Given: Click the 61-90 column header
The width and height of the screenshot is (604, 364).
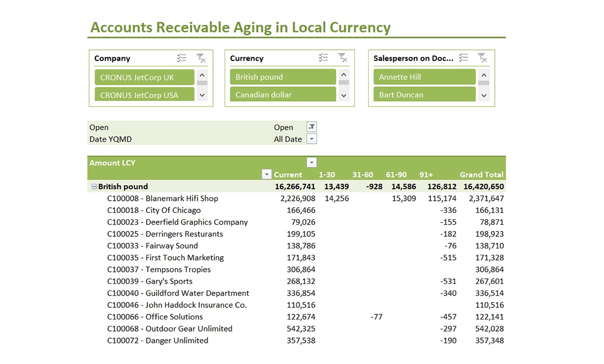Looking at the screenshot, I should [396, 174].
